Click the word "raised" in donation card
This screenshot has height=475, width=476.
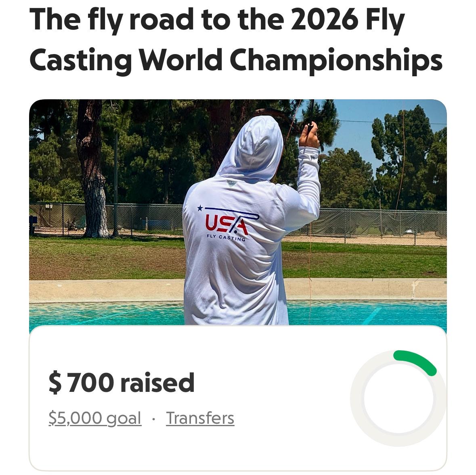click(157, 383)
